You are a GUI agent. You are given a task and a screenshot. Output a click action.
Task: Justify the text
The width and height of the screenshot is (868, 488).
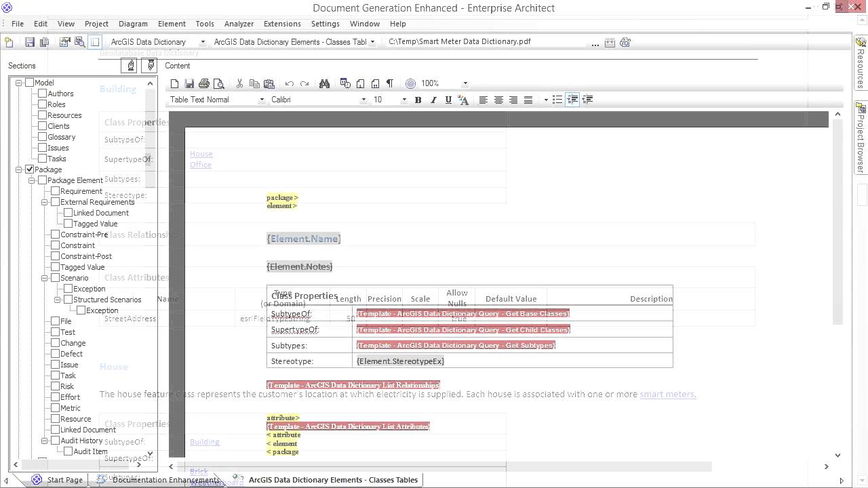point(528,100)
